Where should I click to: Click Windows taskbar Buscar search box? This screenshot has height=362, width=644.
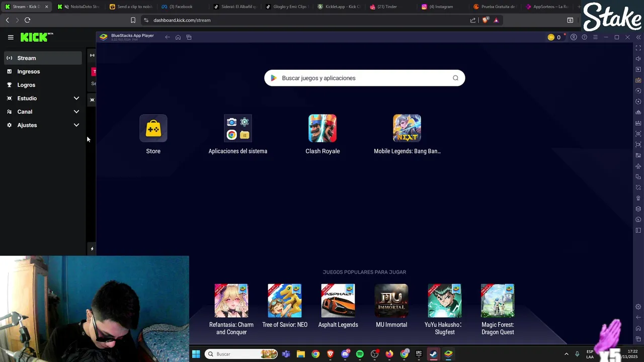(241, 354)
